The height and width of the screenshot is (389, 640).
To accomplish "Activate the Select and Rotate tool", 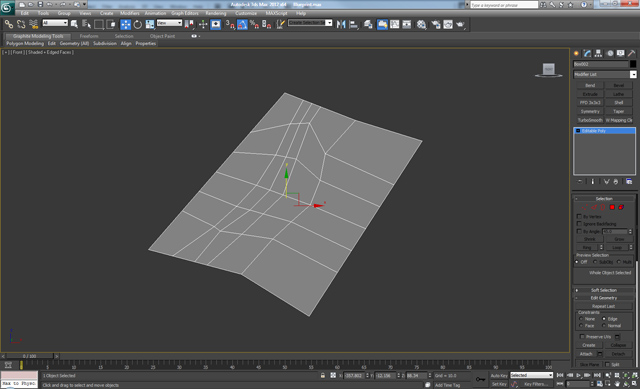I will pyautogui.click(x=138, y=24).
